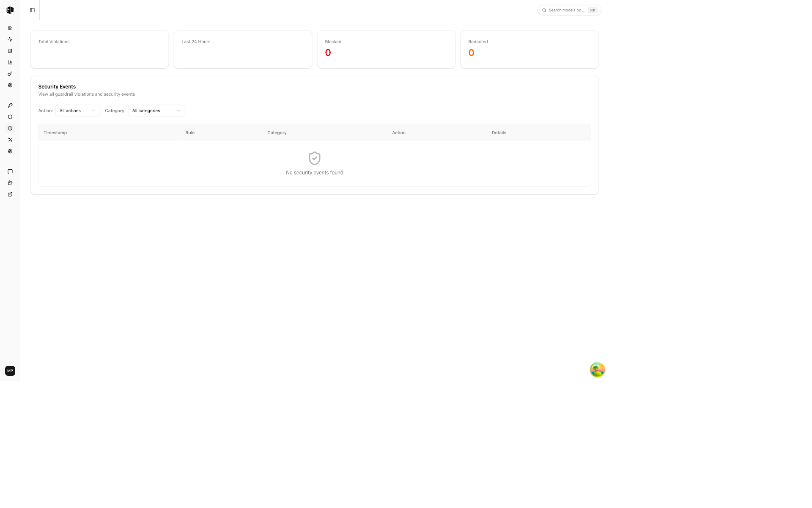The image size is (812, 508).
Task: Open the MP user avatar menu
Action: tap(10, 371)
